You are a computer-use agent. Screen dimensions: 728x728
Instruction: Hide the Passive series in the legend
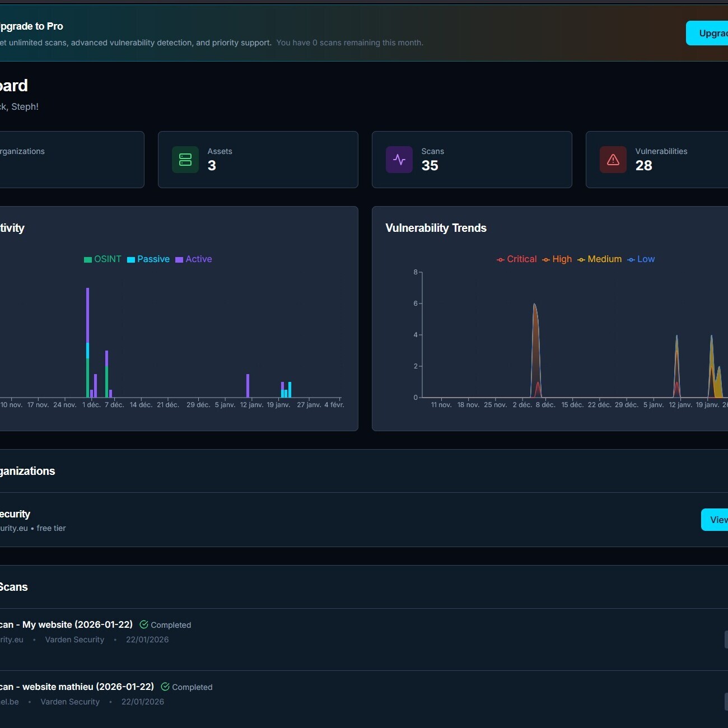pyautogui.click(x=148, y=259)
